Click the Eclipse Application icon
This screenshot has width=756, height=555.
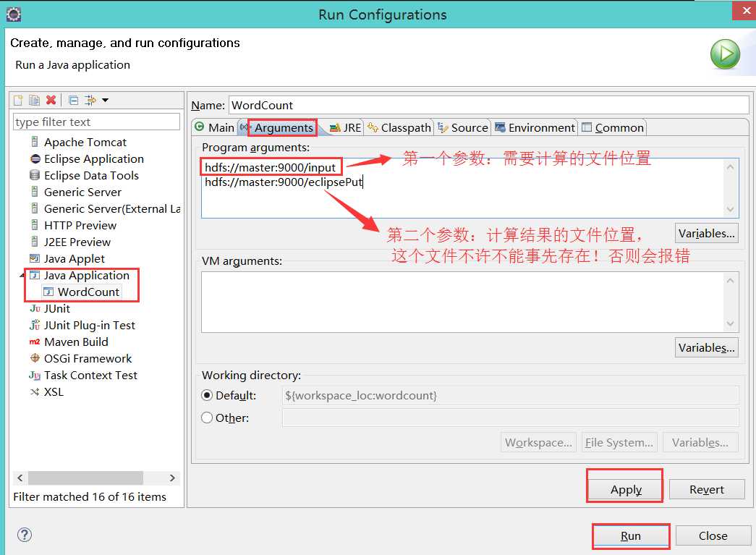pyautogui.click(x=35, y=158)
